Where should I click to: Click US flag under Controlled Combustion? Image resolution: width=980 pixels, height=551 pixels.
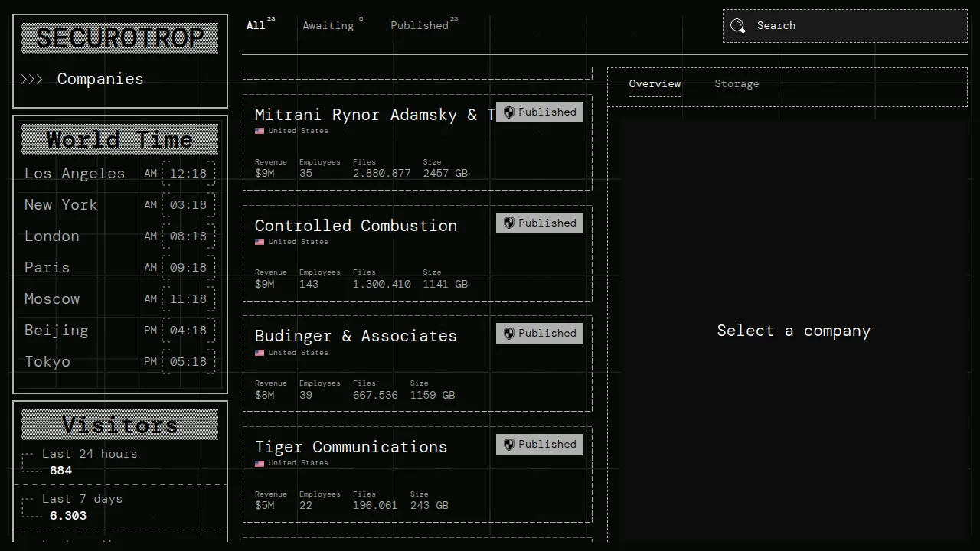click(x=260, y=242)
